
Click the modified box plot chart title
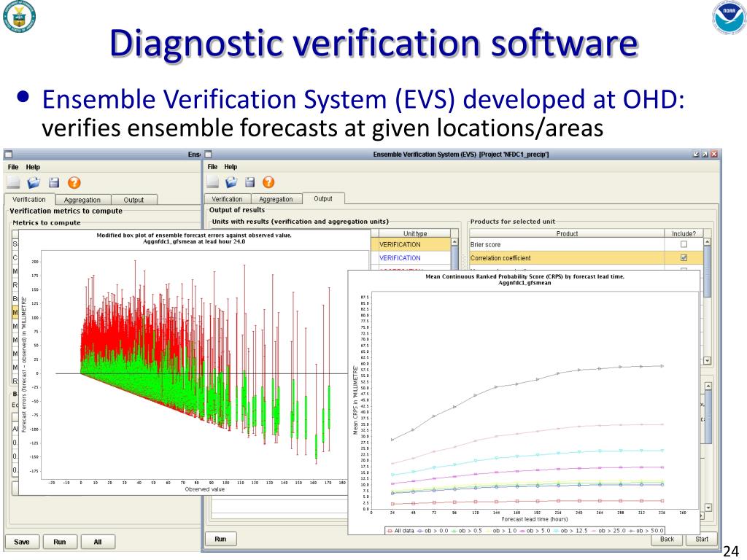[x=194, y=238]
